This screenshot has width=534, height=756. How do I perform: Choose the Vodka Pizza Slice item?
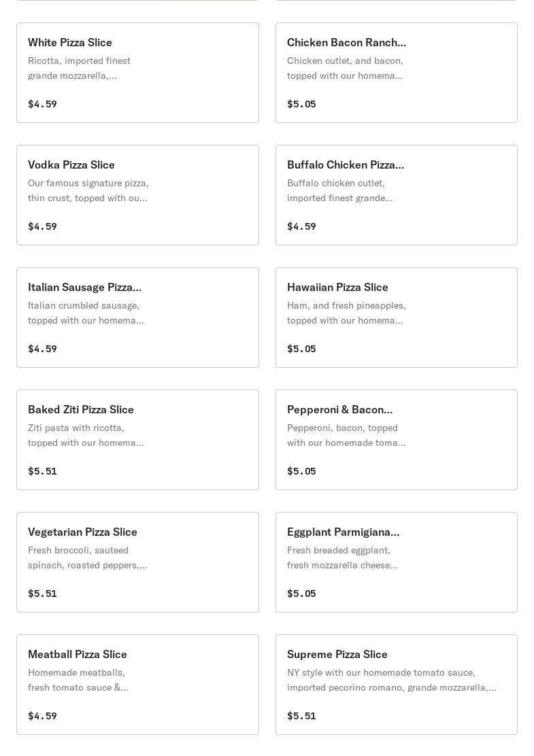tap(137, 195)
